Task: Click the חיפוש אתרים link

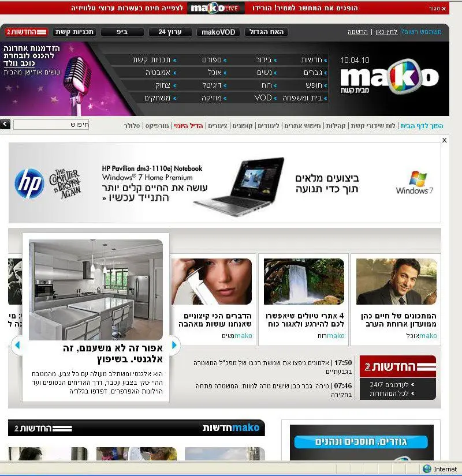Action: [x=303, y=126]
